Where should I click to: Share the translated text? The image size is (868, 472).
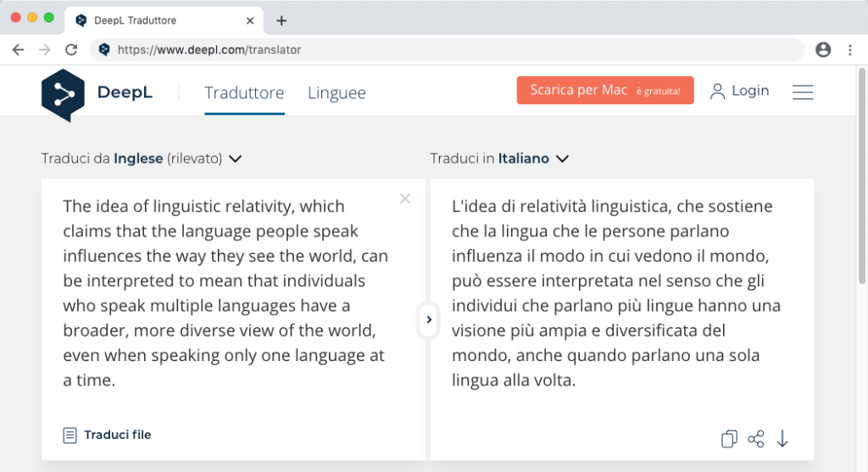coord(755,439)
